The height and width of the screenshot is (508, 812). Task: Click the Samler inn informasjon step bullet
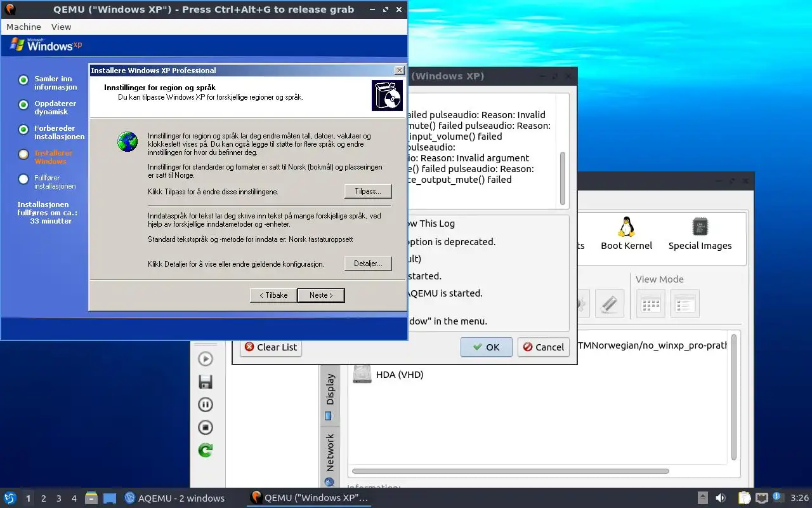pos(23,80)
